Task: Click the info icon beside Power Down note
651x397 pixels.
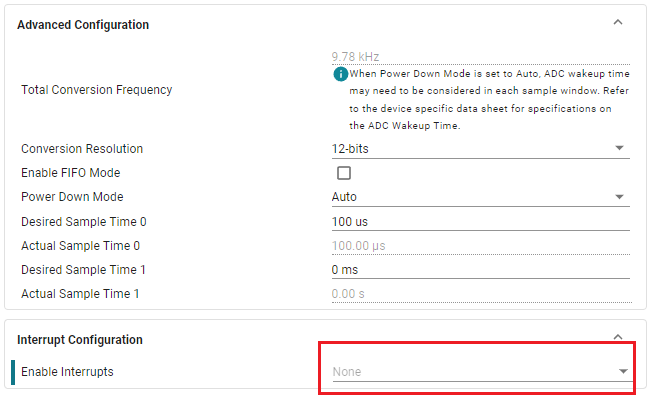Action: pos(340,74)
